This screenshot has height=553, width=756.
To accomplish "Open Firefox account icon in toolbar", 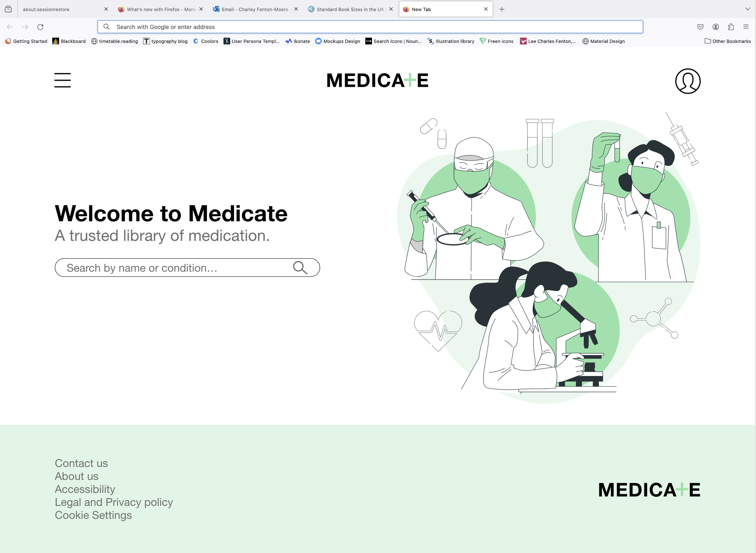I will 715,27.
